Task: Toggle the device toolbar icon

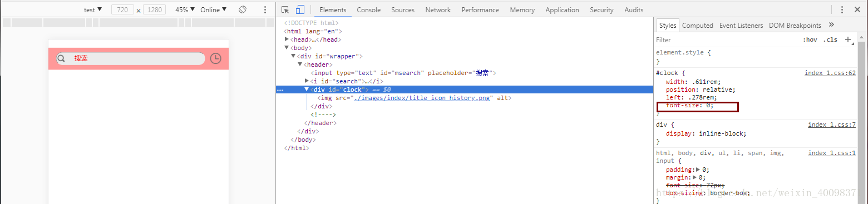Action: coord(300,9)
